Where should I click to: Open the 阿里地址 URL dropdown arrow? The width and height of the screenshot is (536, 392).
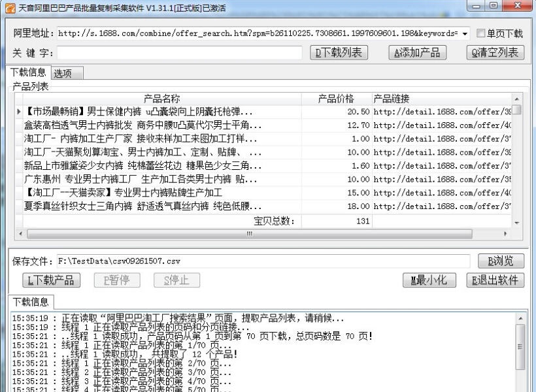pyautogui.click(x=465, y=33)
